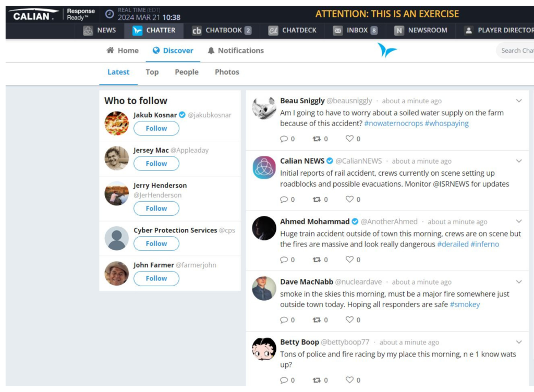Open the Inbox showing 8 messages
Screen dimensions: 534x392
pos(355,30)
